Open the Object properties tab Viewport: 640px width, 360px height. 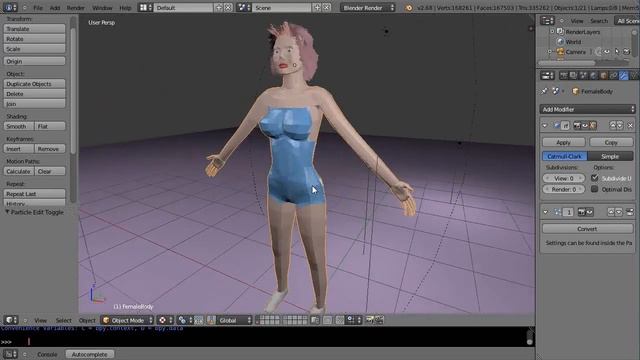tap(604, 76)
